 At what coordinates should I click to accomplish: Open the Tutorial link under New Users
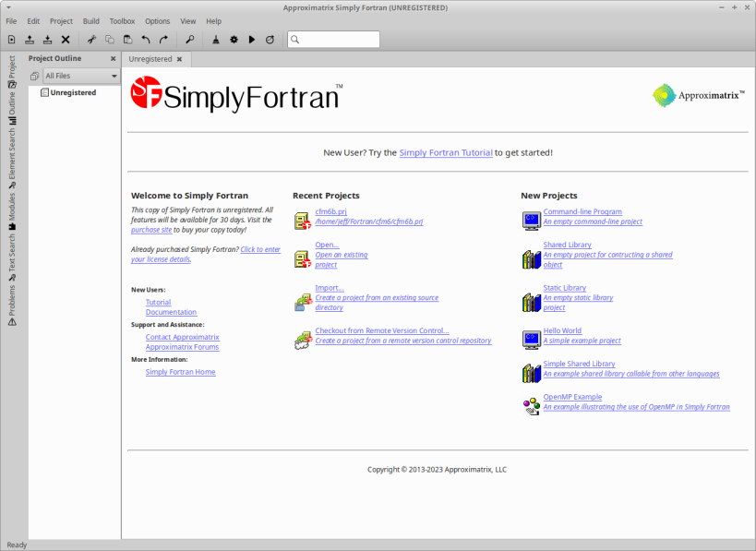click(158, 302)
